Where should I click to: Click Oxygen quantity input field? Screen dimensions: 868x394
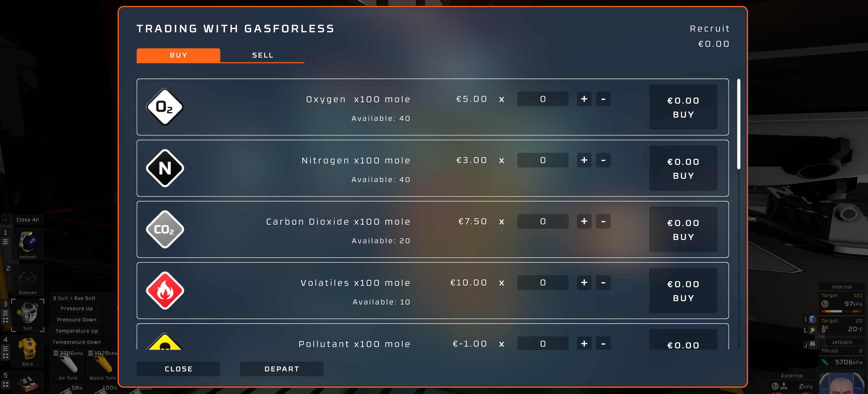coord(543,99)
